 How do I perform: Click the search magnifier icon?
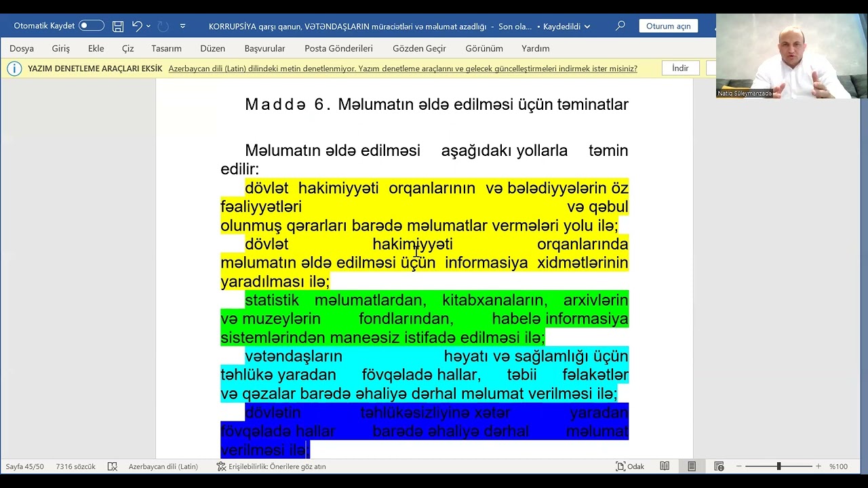click(620, 26)
